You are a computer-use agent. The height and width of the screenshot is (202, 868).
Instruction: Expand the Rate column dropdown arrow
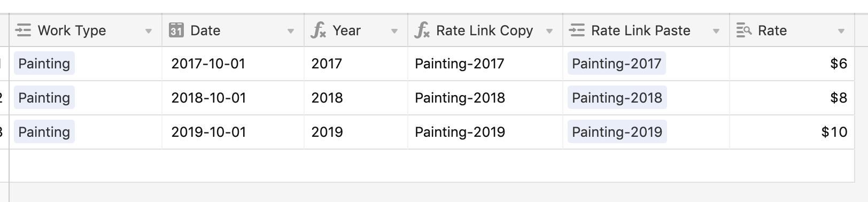pos(841,32)
